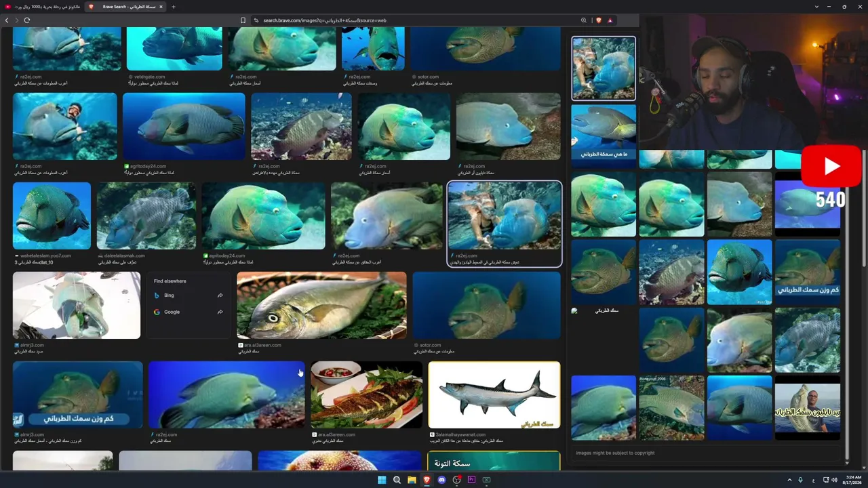Show hidden system tray icons
868x488 pixels.
tap(789, 480)
